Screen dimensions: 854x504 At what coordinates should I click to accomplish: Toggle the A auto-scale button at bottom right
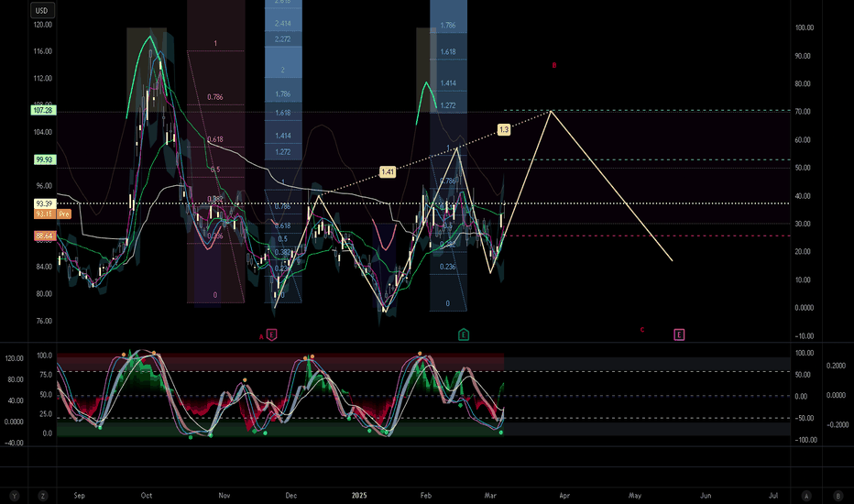(806, 496)
